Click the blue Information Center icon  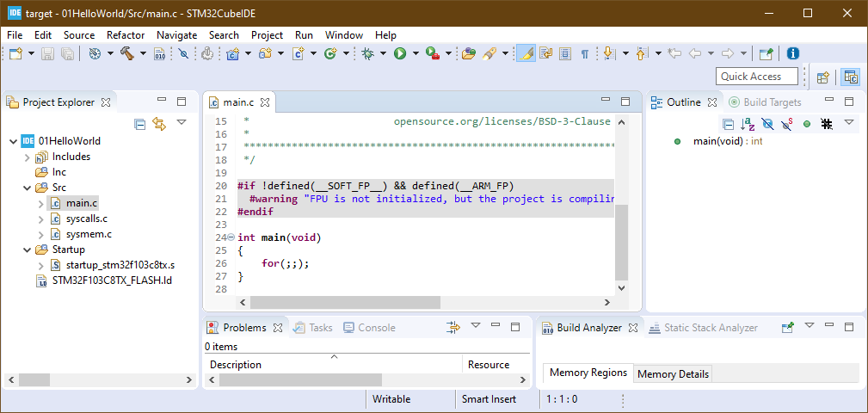[x=793, y=53]
